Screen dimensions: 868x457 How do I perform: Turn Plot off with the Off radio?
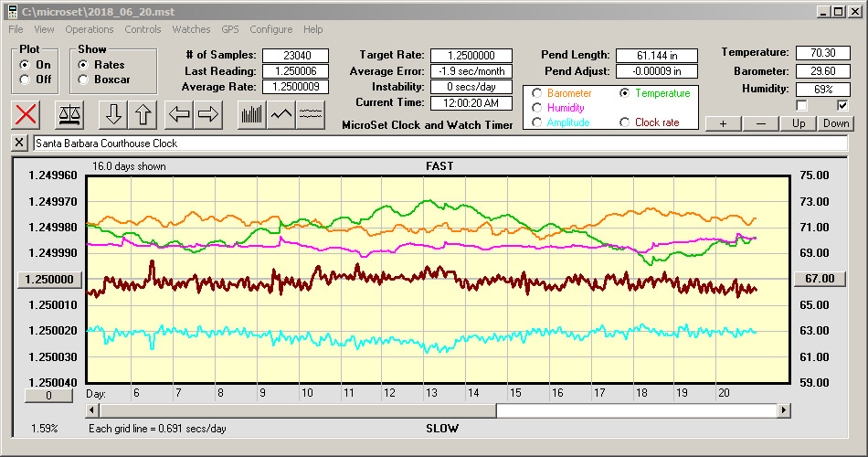point(25,80)
